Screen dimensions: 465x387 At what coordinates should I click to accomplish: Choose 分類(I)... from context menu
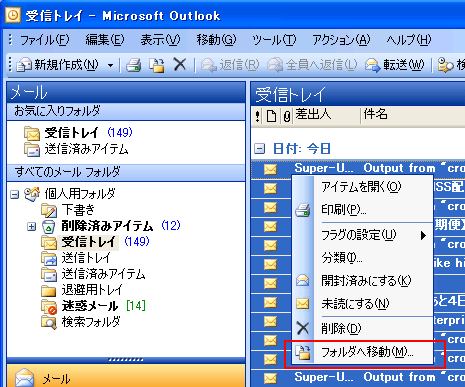pyautogui.click(x=363, y=258)
